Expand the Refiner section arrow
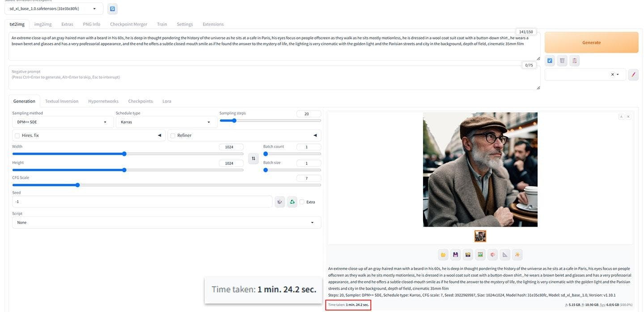This screenshot has height=312, width=644. 315,135
